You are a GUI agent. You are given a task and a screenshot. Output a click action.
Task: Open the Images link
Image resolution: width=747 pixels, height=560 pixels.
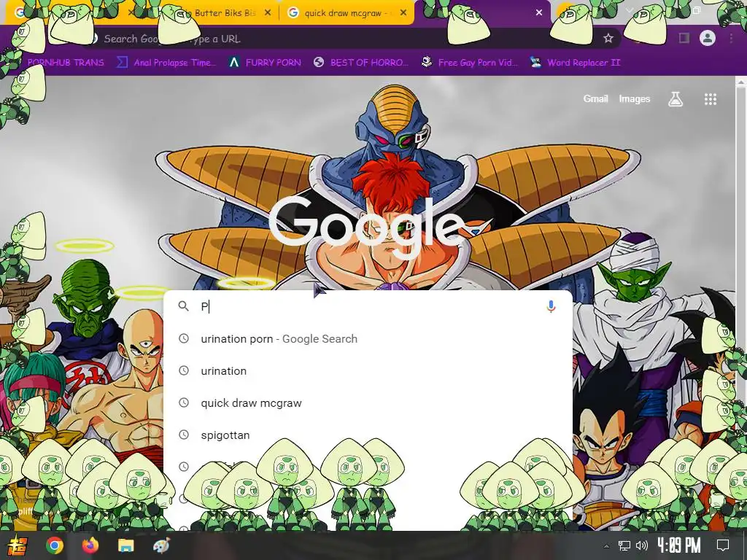point(634,98)
